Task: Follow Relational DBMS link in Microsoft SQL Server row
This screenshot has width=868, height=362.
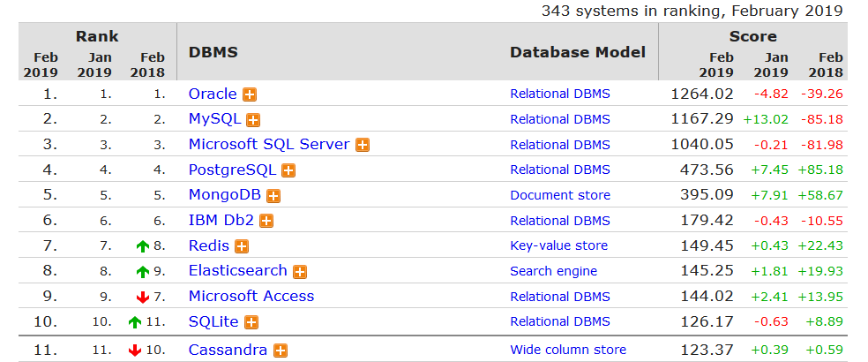Action: pos(560,146)
